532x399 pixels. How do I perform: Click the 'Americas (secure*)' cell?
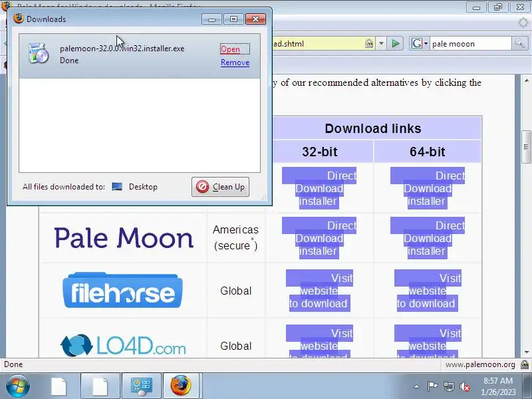coord(236,237)
